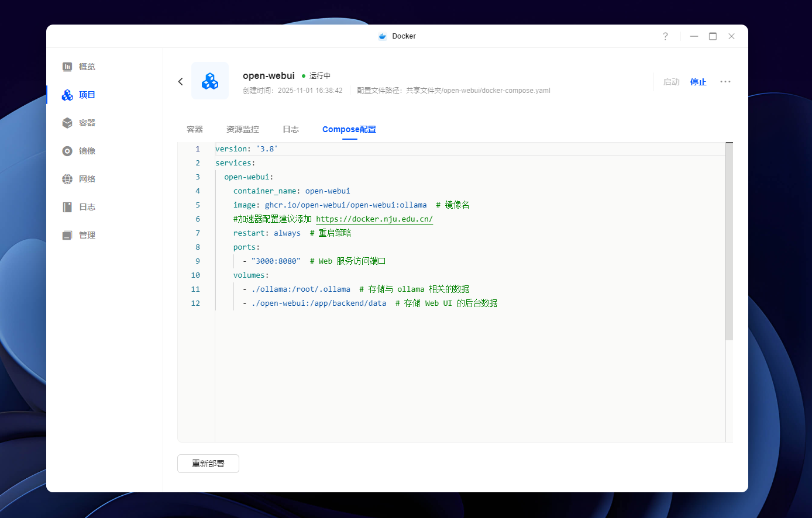Open the 管理 management icon

tap(67, 235)
